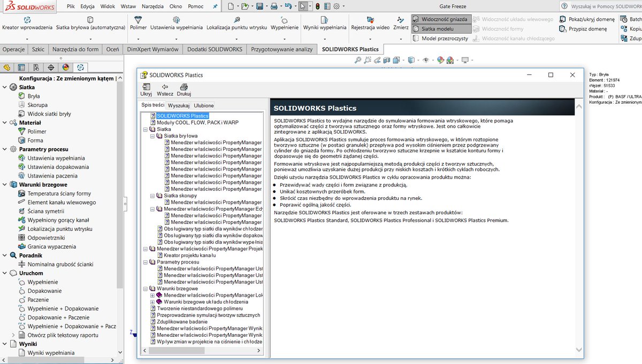This screenshot has width=642, height=364.
Task: Run Wypełnienie from the ribbon
Action: pyautogui.click(x=284, y=23)
